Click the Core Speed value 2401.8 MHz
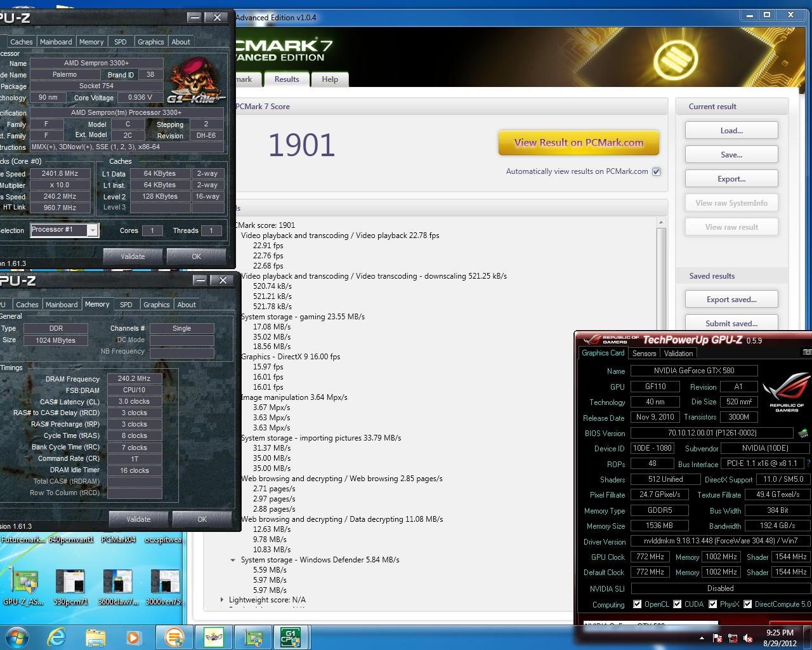The image size is (812, 650). coord(61,173)
